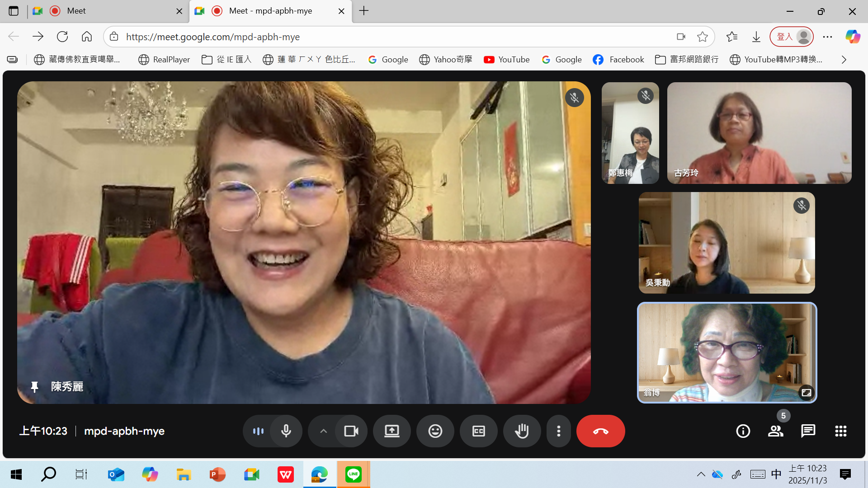Open meeting details info icon
The height and width of the screenshot is (488, 868).
(x=743, y=431)
